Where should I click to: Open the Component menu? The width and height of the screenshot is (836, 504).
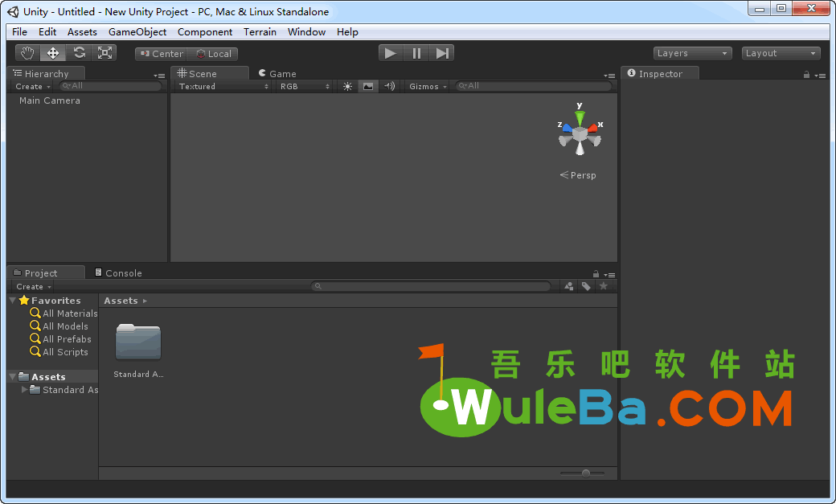pyautogui.click(x=205, y=32)
